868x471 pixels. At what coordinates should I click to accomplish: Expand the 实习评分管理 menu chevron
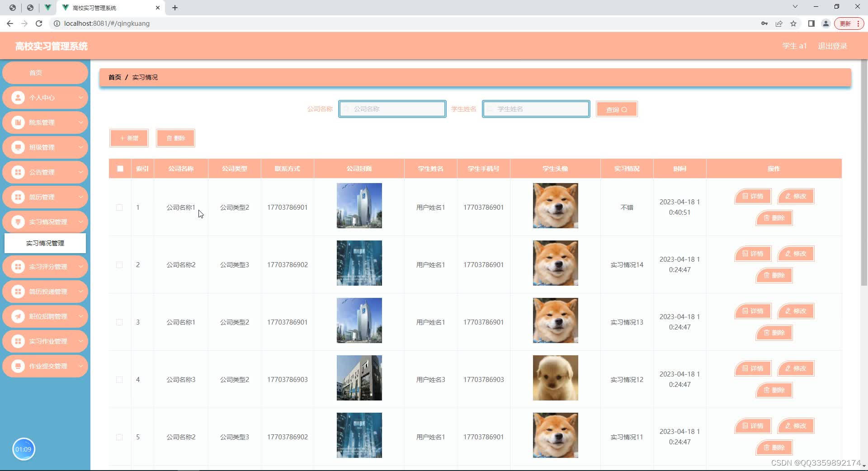[81, 267]
